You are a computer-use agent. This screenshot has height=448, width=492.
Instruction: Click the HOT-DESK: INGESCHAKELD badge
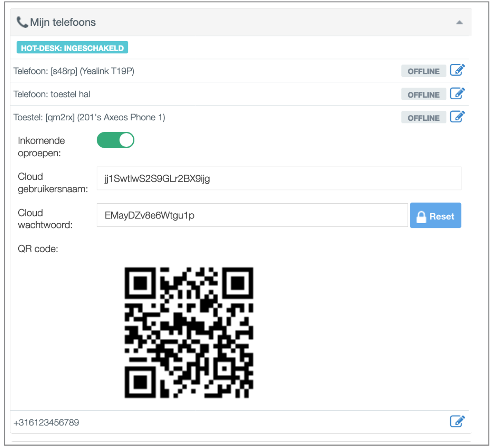pyautogui.click(x=72, y=48)
